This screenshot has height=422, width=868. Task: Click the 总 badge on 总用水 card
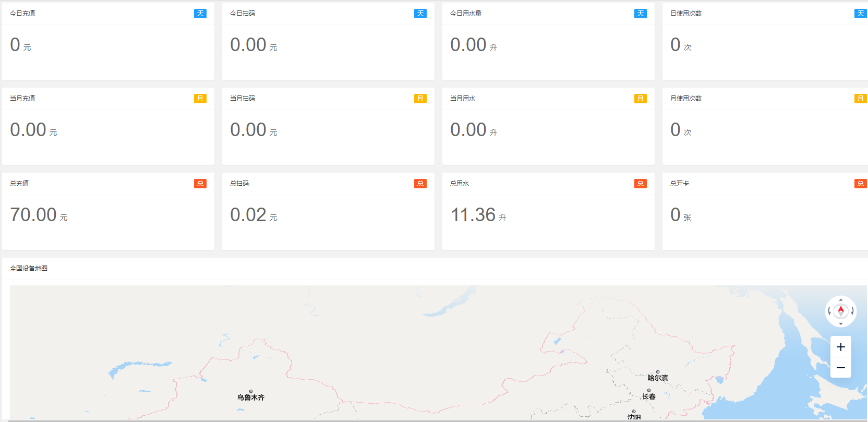(641, 184)
